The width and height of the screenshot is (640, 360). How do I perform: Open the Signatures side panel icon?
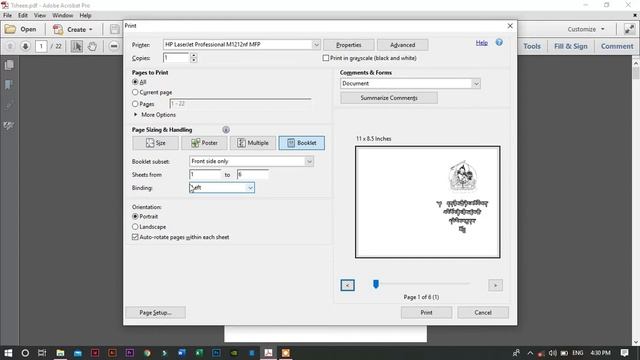[9, 125]
